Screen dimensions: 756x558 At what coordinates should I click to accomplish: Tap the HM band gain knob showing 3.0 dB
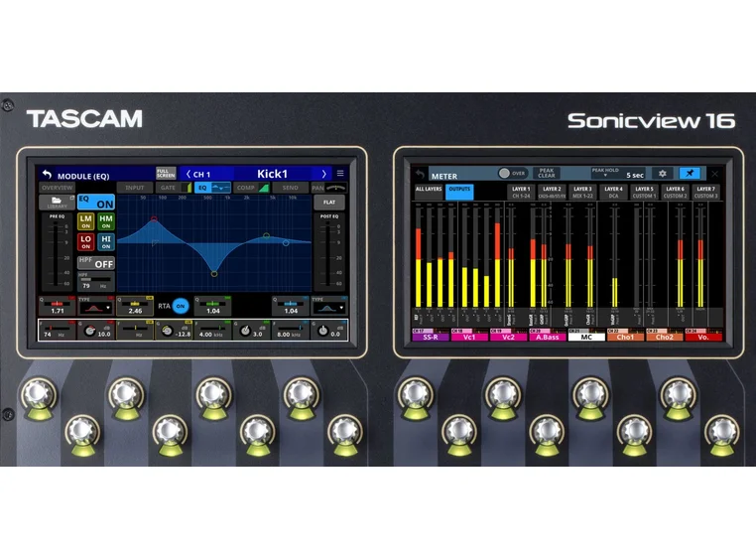245,332
